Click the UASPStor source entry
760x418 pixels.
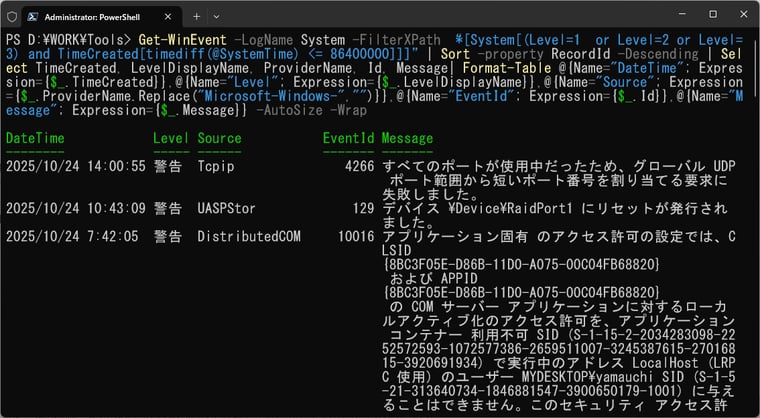coord(226,208)
